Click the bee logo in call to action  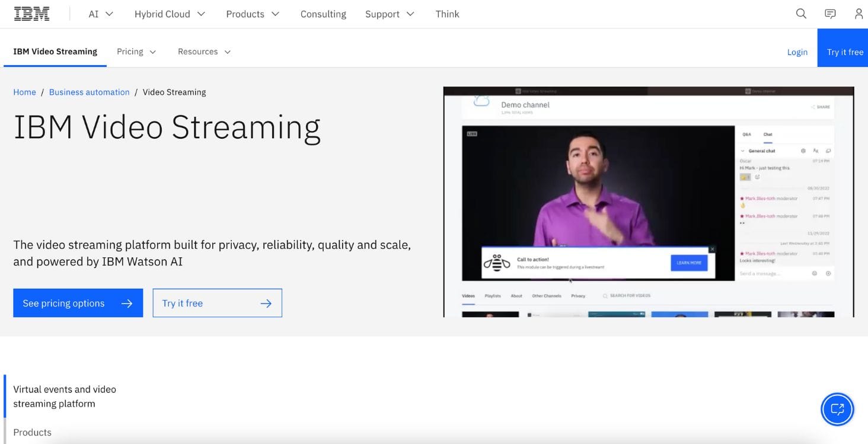pos(497,263)
